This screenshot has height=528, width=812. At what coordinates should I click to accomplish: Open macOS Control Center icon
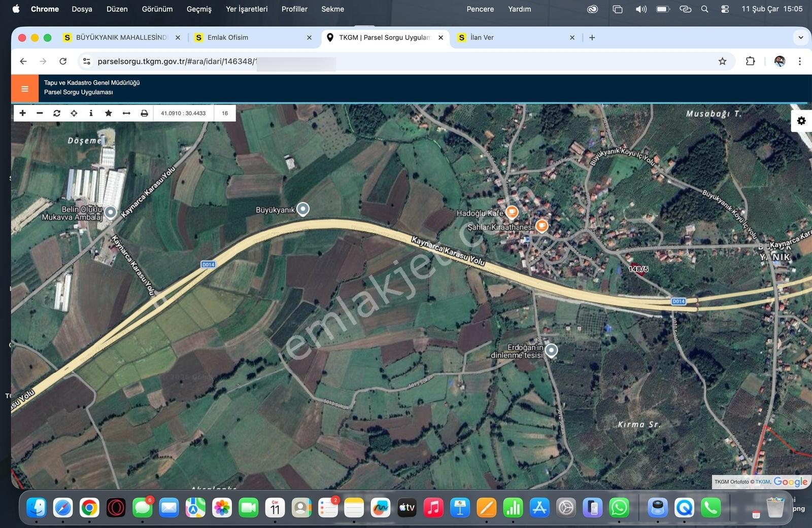coord(725,9)
